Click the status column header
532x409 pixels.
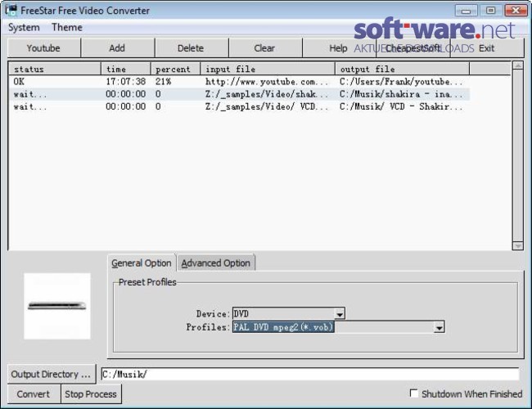55,69
